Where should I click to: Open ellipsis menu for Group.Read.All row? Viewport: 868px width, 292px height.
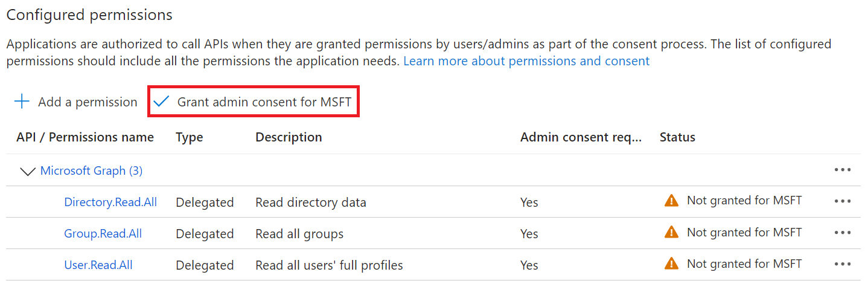[x=842, y=233]
